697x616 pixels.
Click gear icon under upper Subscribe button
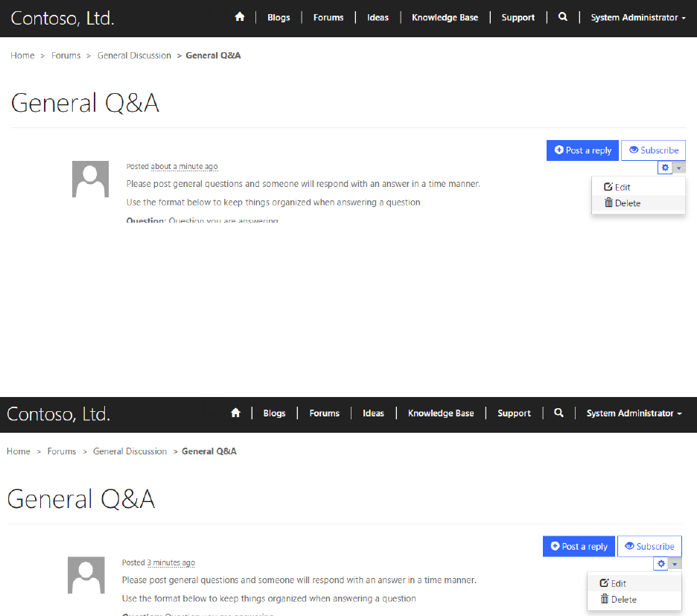(665, 168)
